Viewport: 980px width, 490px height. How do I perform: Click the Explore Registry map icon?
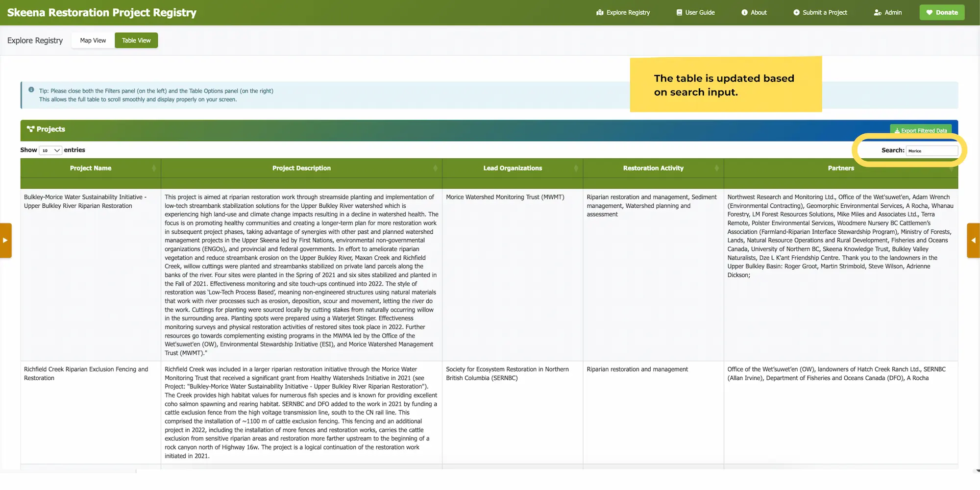pyautogui.click(x=600, y=13)
